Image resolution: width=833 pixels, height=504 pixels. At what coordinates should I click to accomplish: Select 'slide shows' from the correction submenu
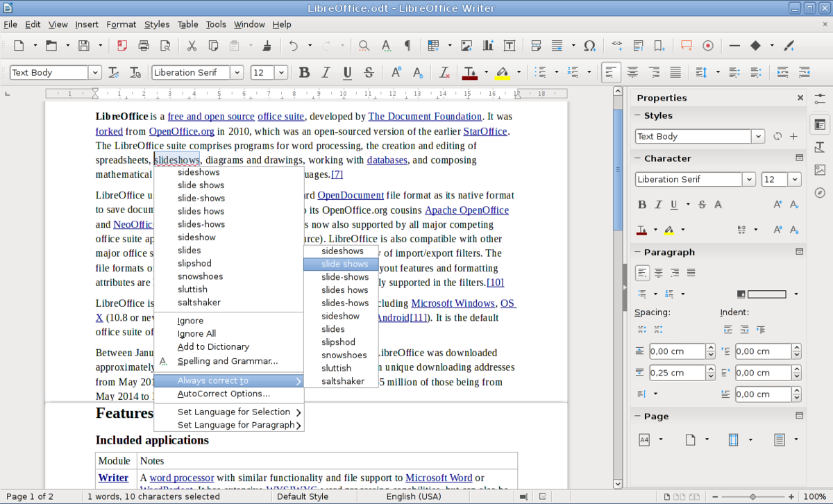(x=341, y=264)
